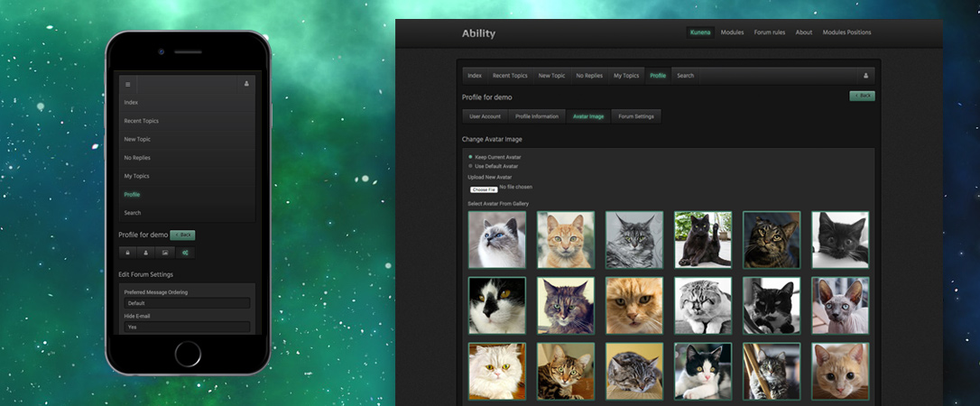980x406 pixels.
Task: Tap the Back button on the phone
Action: [182, 235]
